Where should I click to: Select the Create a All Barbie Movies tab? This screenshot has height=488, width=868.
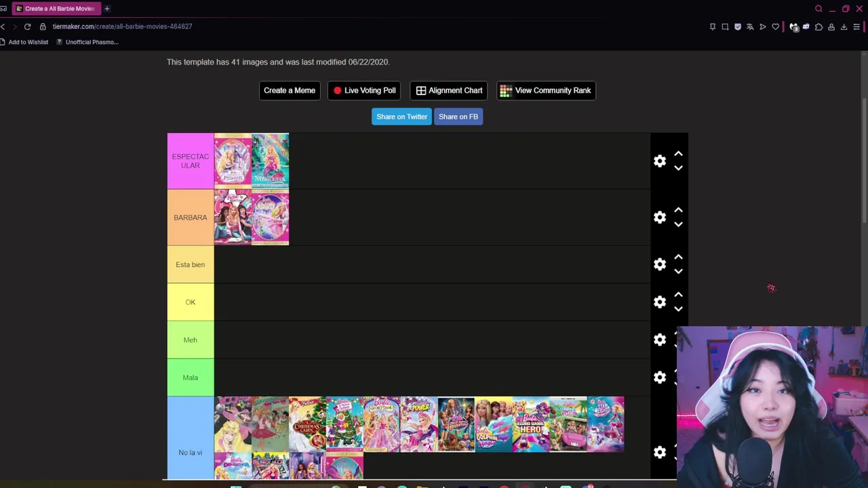point(56,9)
